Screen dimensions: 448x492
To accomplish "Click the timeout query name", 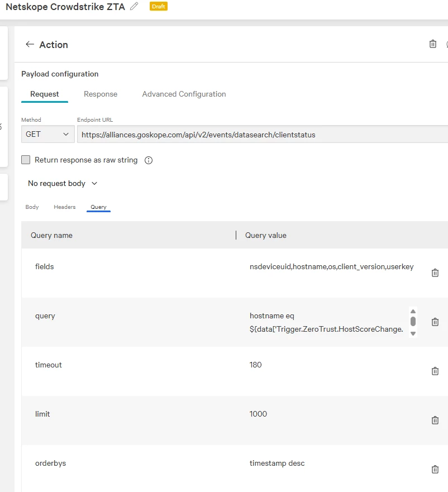I will click(49, 365).
